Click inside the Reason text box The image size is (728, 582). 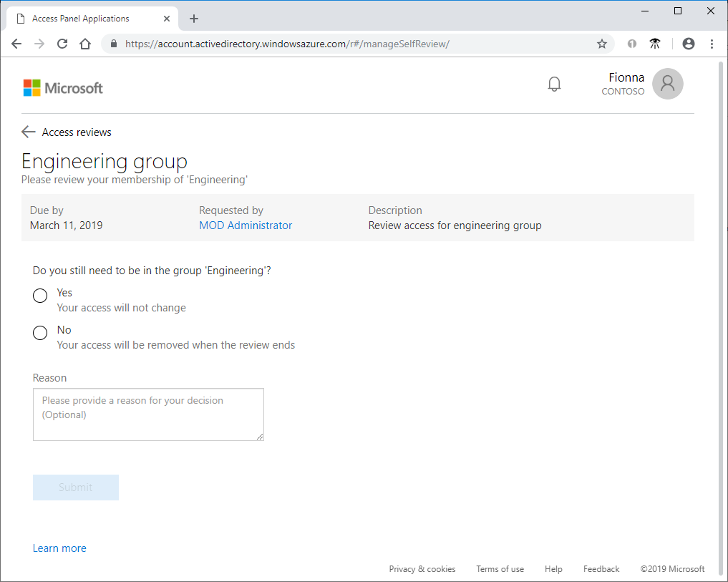click(x=147, y=414)
